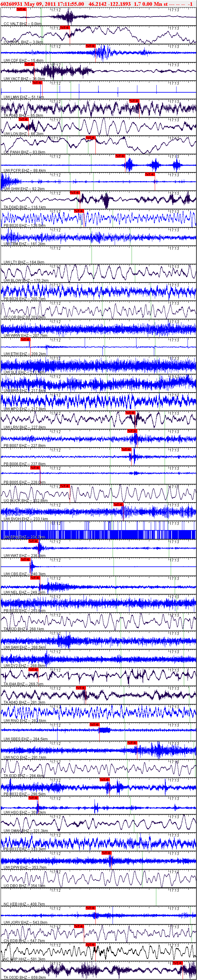Image resolution: width=197 pixels, height=980 pixels.
Task: Select the red pick flag on UW CBS trace
Action: 25,560
